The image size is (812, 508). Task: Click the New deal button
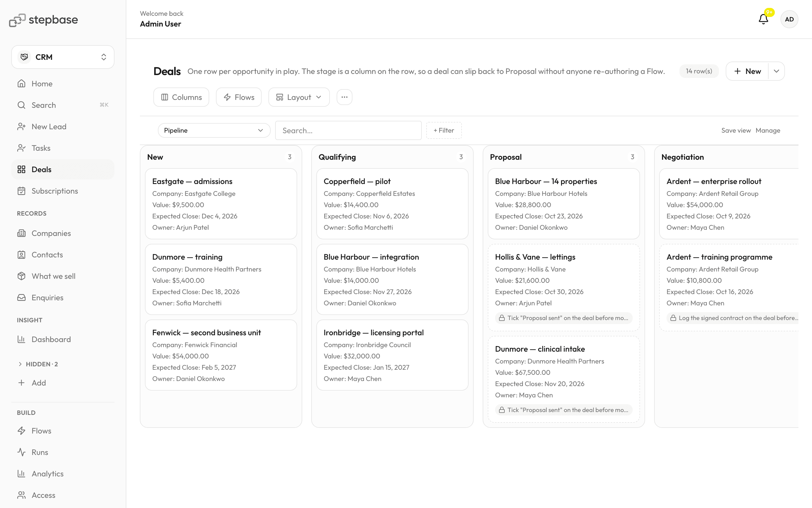[747, 71]
